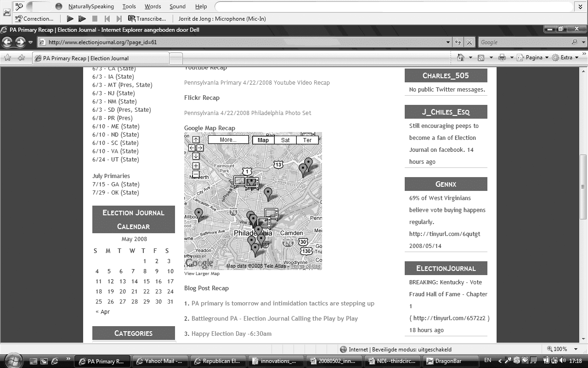Expand the address bar URL dropdown
Screen dimensions: 588x368
pos(448,42)
